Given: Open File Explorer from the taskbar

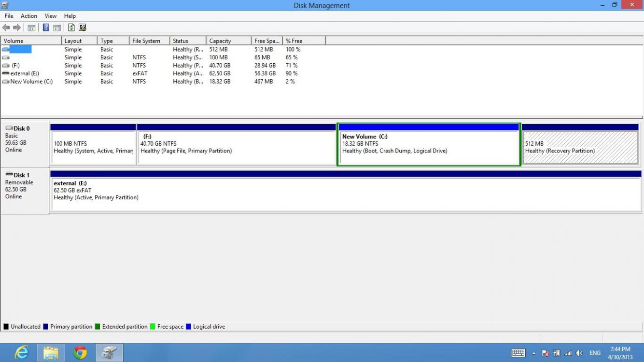Looking at the screenshot, I should [x=51, y=353].
